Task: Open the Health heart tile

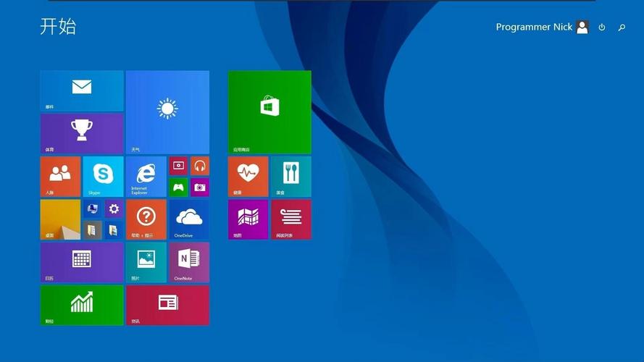Action: coord(248,177)
